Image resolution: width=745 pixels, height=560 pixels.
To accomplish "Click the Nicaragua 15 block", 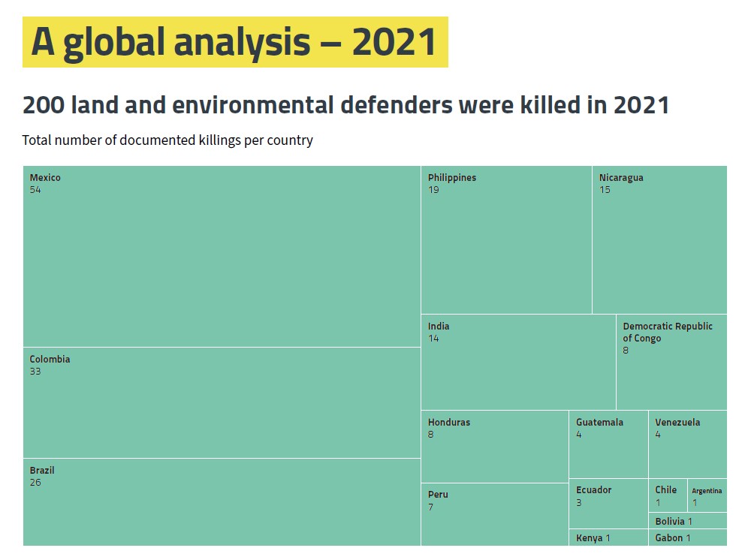I will pos(659,240).
